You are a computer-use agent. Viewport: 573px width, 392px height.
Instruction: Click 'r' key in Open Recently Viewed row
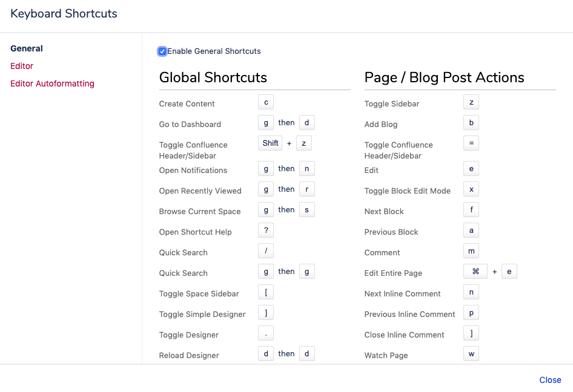tap(307, 189)
